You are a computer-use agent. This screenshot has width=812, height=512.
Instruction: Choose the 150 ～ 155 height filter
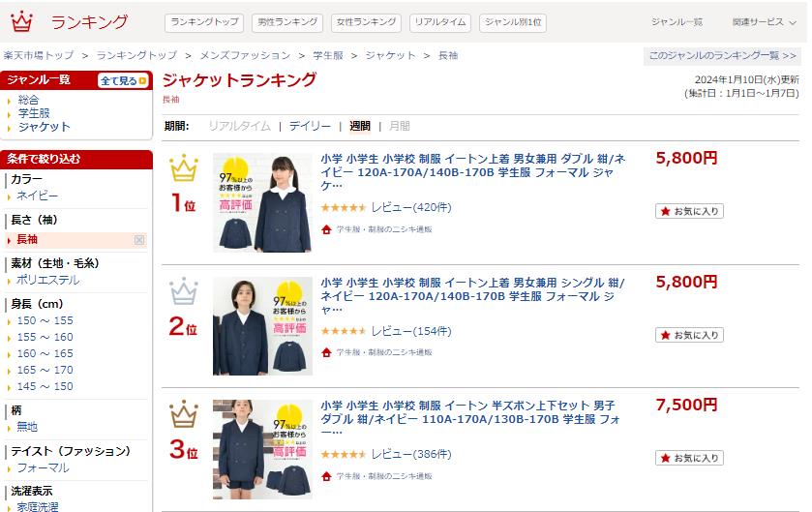pyautogui.click(x=45, y=320)
